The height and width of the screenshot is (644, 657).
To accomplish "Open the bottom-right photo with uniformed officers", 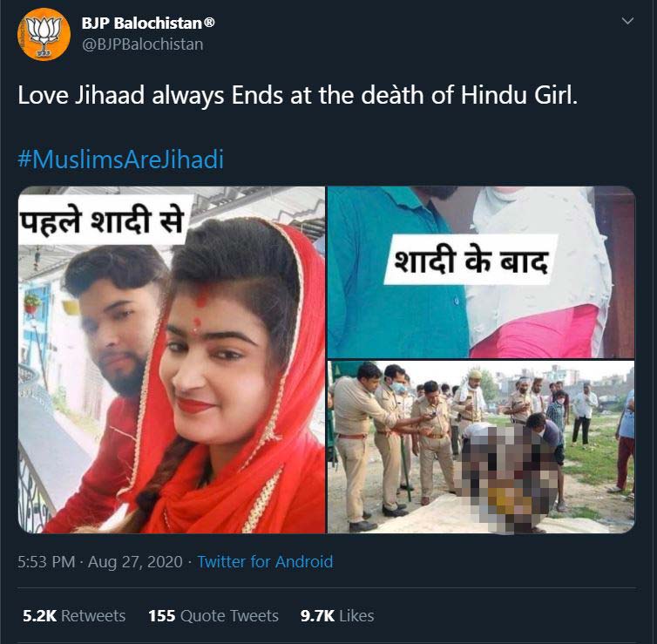I will point(481,447).
